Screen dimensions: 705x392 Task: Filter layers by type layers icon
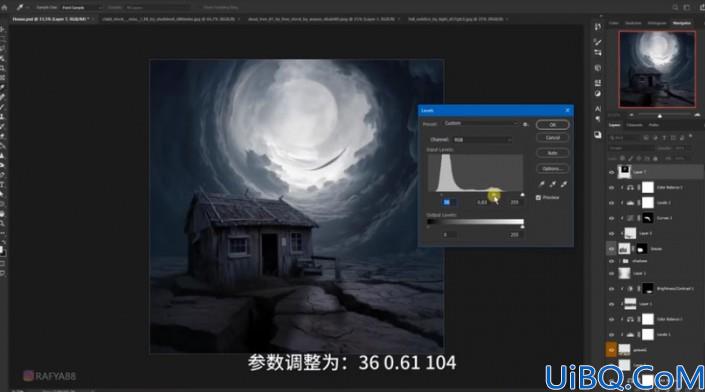[664, 138]
